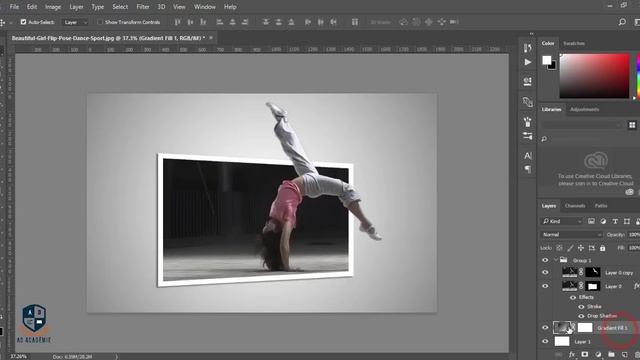Click Lock image pixels brush icon

570,248
